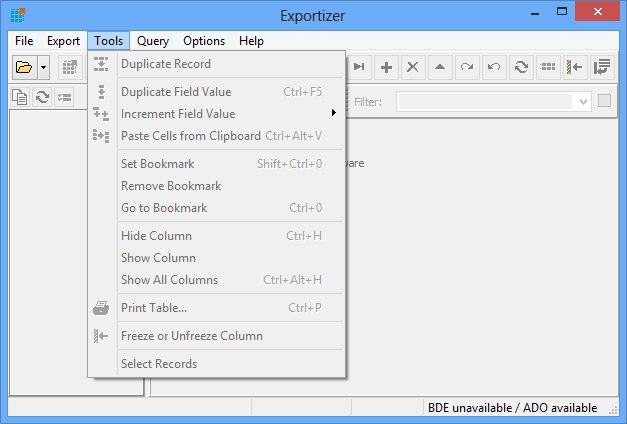Select Show Column menu entry
Viewport: 627px width, 424px height.
coord(216,258)
